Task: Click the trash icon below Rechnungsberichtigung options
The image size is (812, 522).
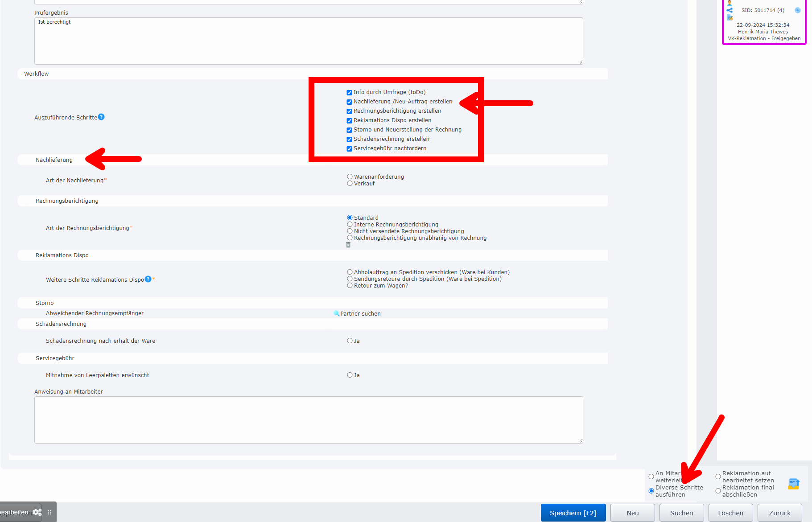Action: 348,245
